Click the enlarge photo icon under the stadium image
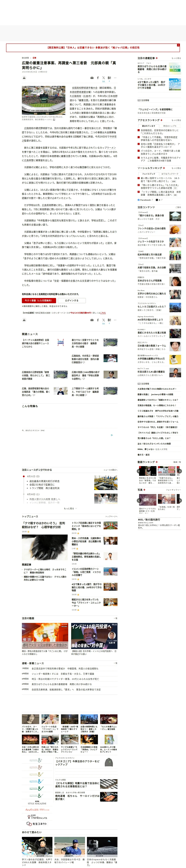The width and height of the screenshot is (186, 868). [x=54, y=120]
